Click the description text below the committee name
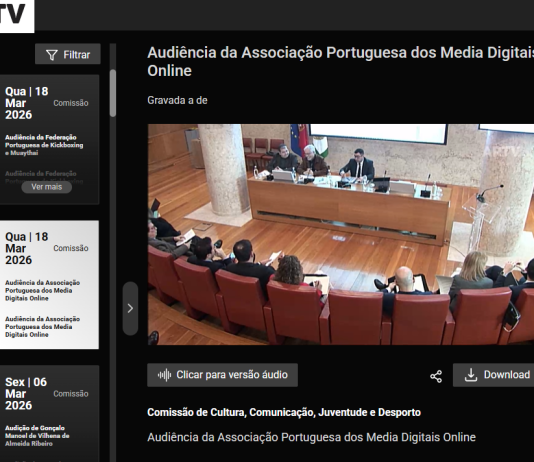 click(311, 437)
